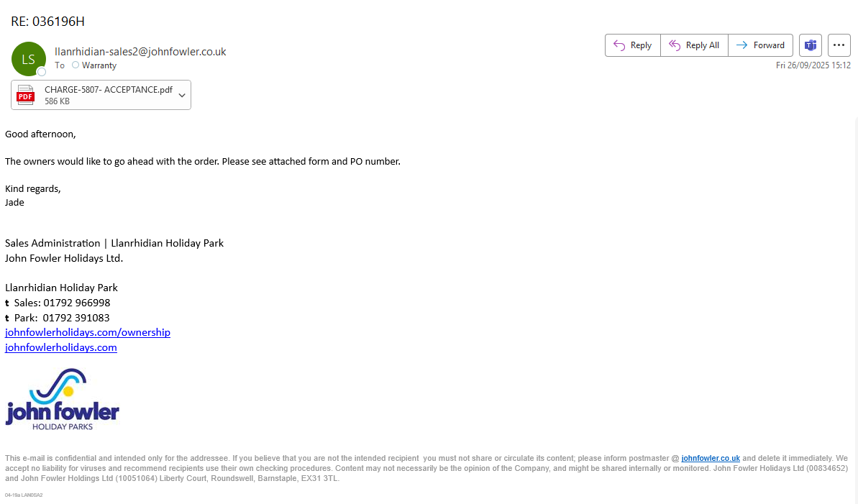This screenshot has height=504, width=858.
Task: Click the green LS sender avatar
Action: click(x=28, y=59)
